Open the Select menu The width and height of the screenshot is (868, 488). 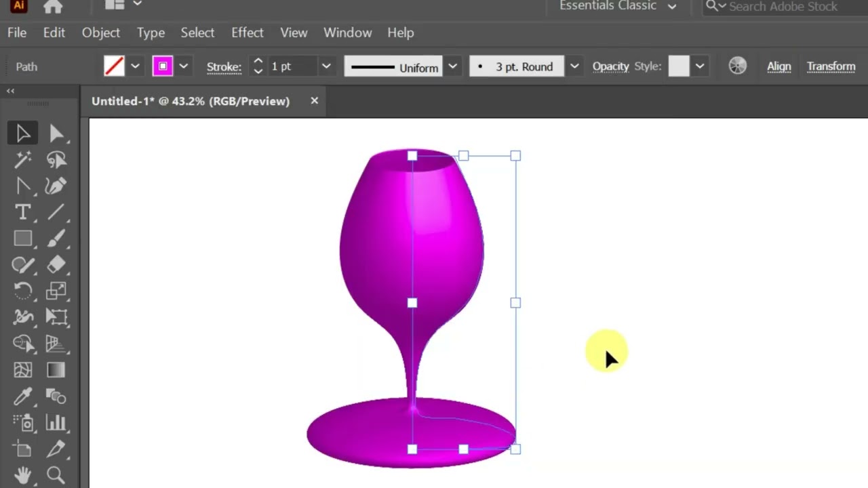coord(197,33)
